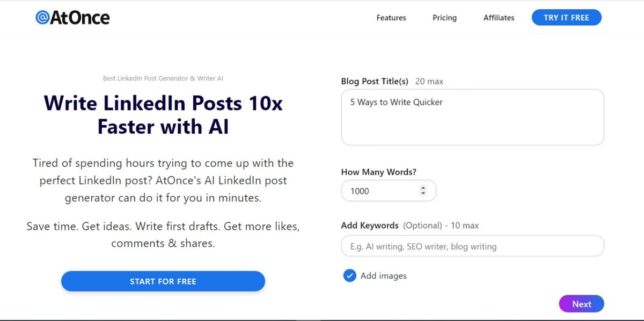
Task: Decrease word count with down arrow
Action: click(x=423, y=193)
